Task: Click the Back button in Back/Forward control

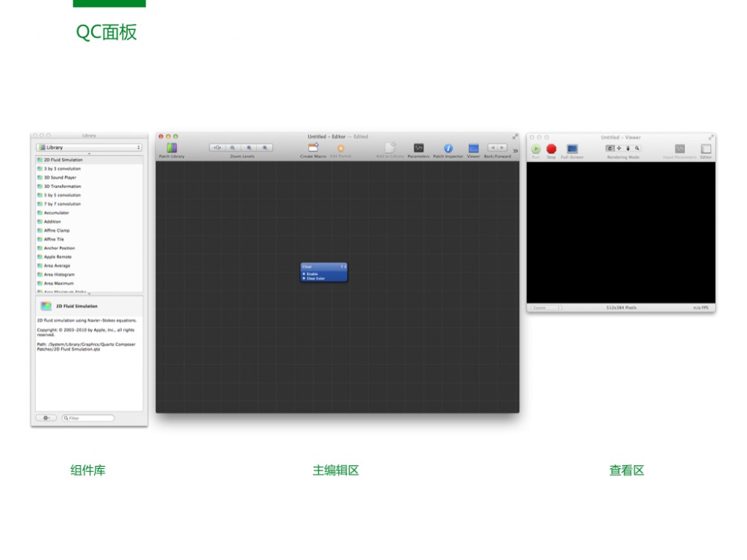Action: click(492, 148)
